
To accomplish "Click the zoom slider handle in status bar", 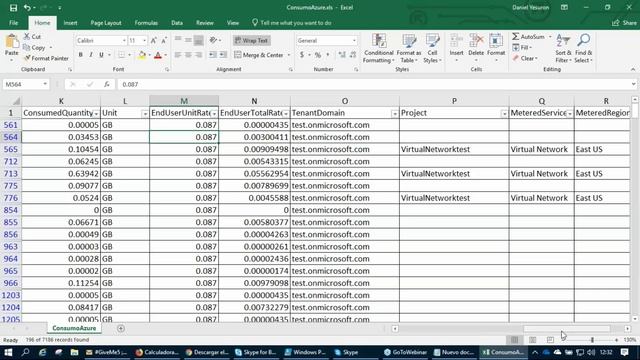I will click(592, 340).
